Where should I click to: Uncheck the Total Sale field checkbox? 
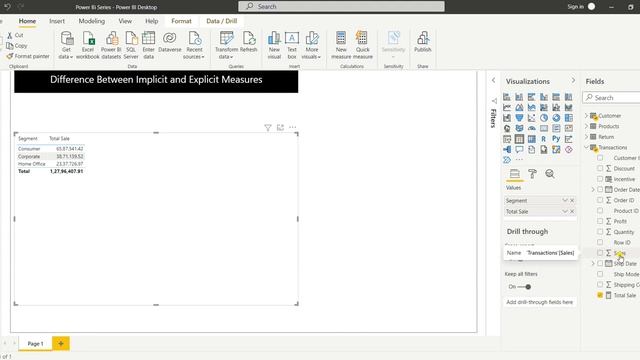600,295
